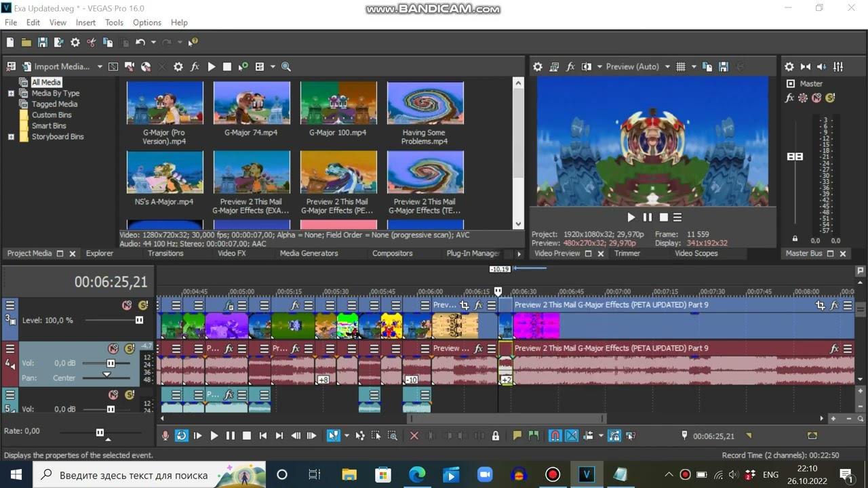Image resolution: width=868 pixels, height=488 pixels.
Task: Switch to Video FX tab
Action: click(x=231, y=253)
